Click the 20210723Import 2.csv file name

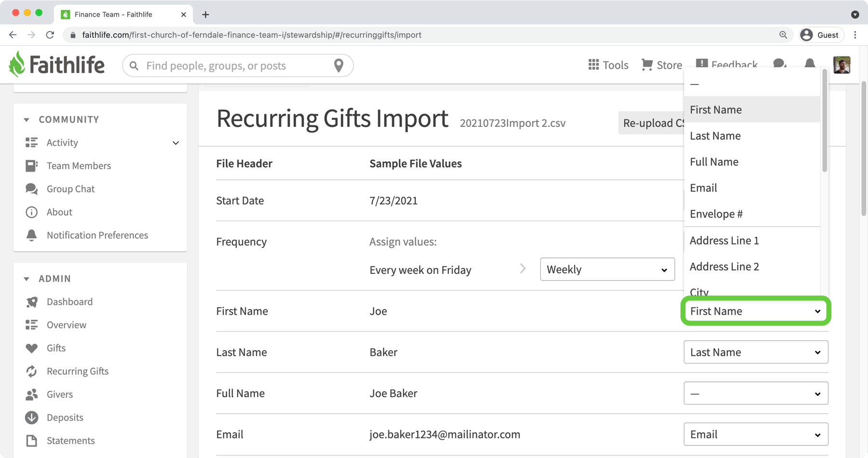coord(513,123)
